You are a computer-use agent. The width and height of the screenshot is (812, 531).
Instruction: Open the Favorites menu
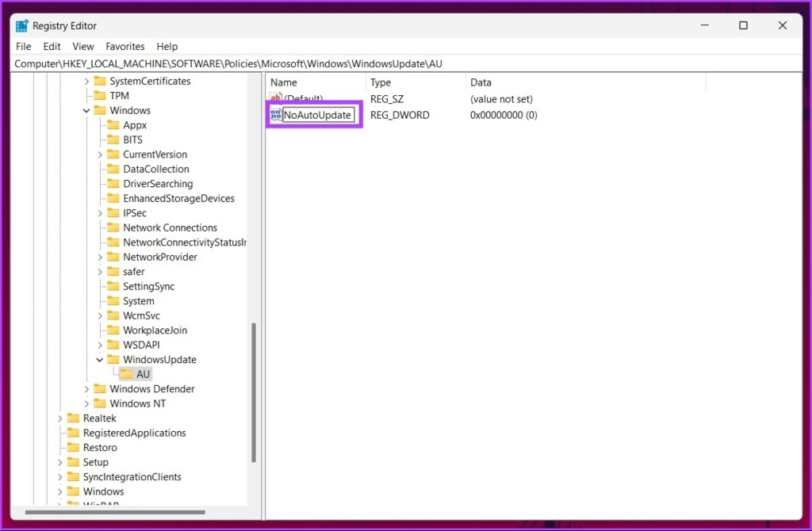click(125, 47)
